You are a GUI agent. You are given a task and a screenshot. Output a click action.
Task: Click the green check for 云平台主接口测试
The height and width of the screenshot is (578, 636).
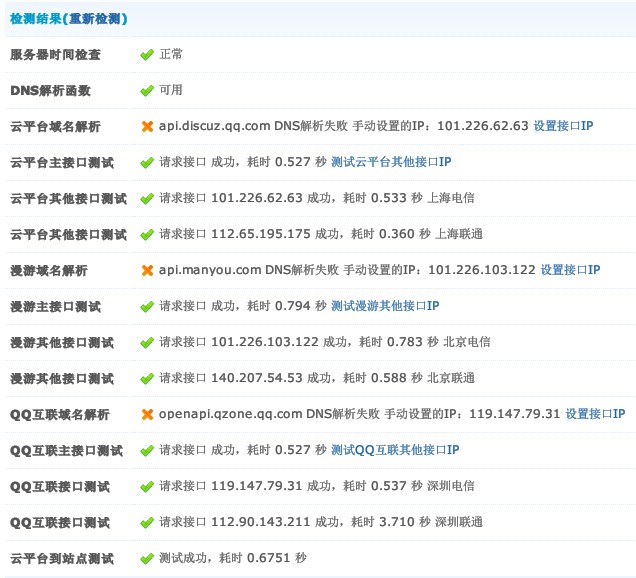click(x=147, y=162)
